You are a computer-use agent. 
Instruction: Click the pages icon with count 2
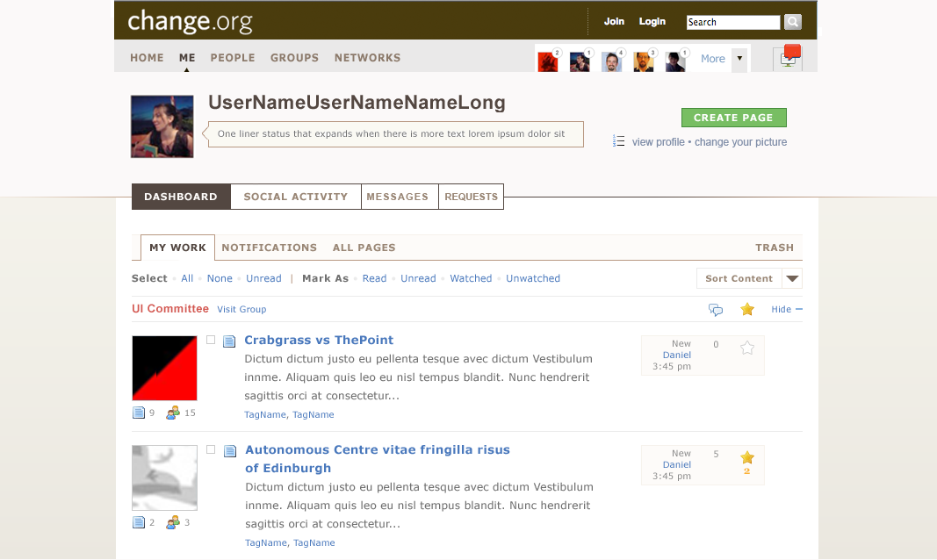tap(139, 522)
